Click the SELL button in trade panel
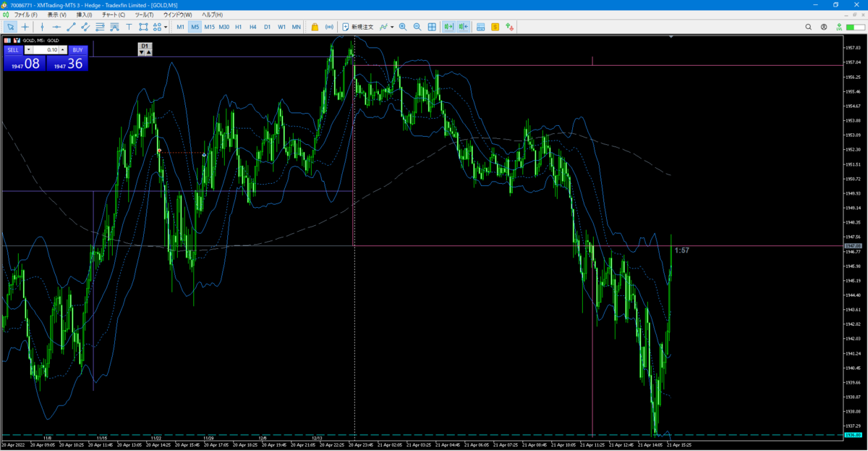This screenshot has width=868, height=451. tap(13, 50)
